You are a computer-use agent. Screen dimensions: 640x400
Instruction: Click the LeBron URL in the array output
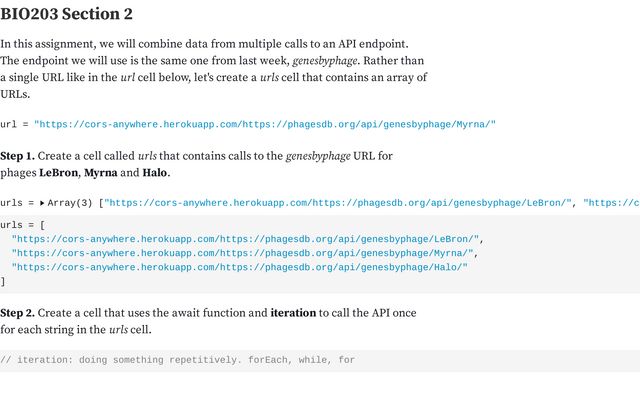(x=338, y=203)
